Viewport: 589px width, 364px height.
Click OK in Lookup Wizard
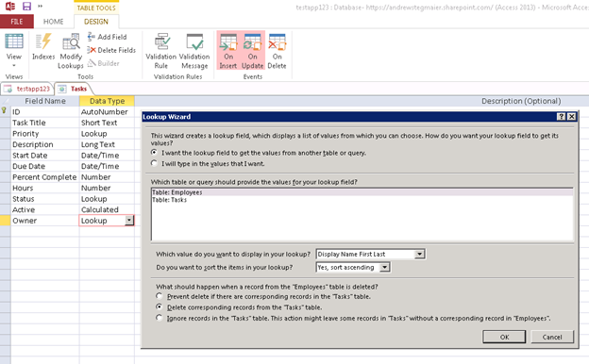[504, 337]
